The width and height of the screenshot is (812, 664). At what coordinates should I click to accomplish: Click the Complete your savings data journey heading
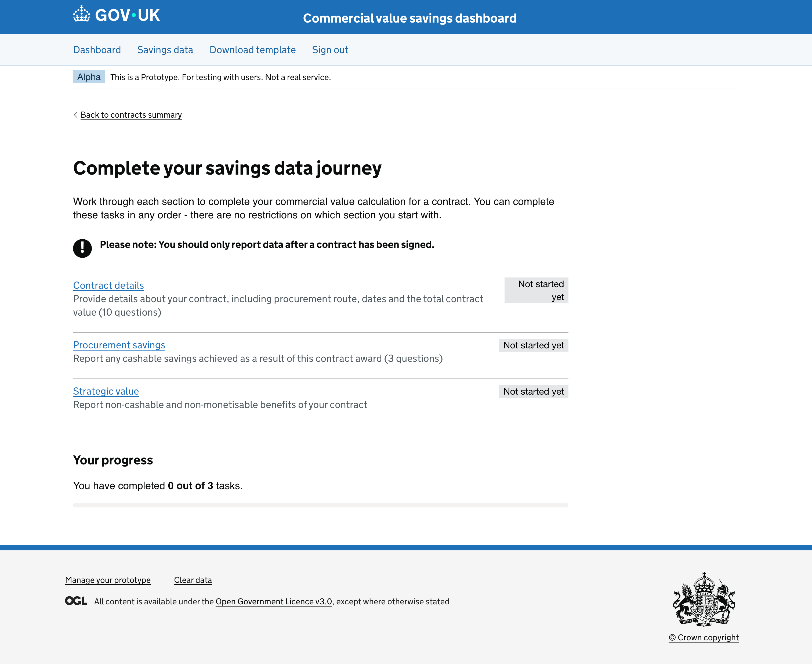coord(227,168)
